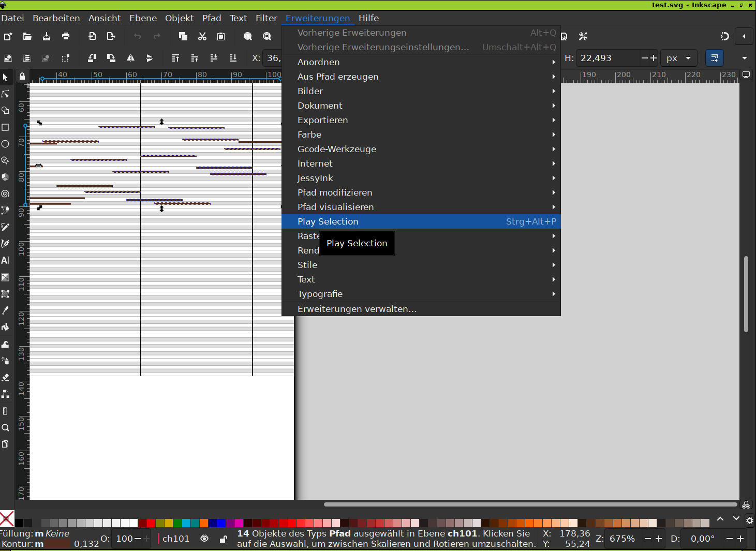Screen dimensions: 756x551
Task: Zoom to fit selection icon
Action: (248, 36)
